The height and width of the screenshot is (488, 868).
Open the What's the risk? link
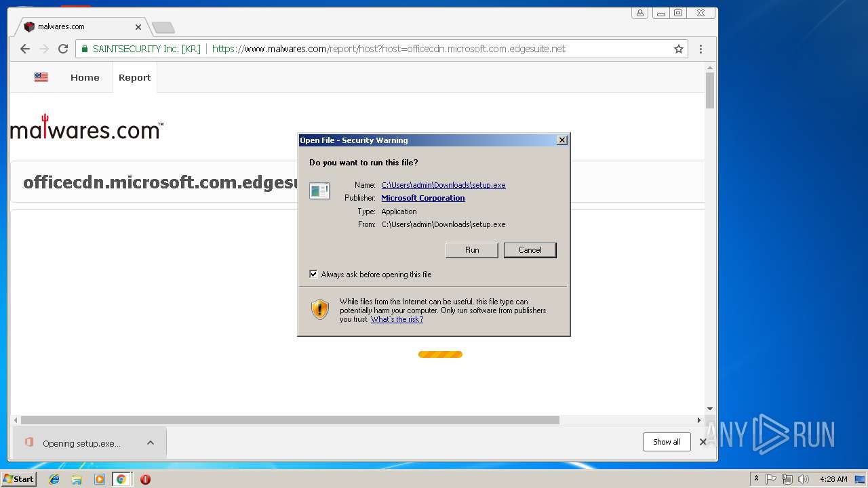pyautogui.click(x=397, y=319)
